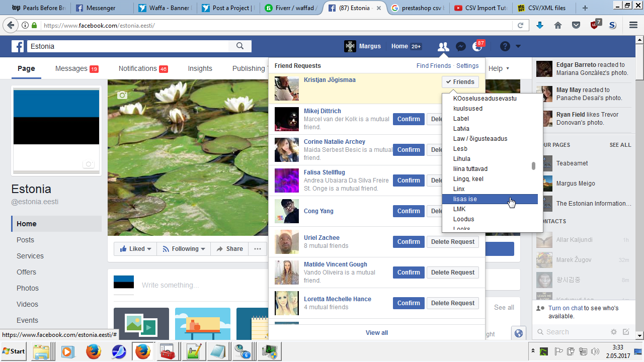This screenshot has width=644, height=362.
Task: Open the Messenger icon in Facebook header
Action: point(460,46)
